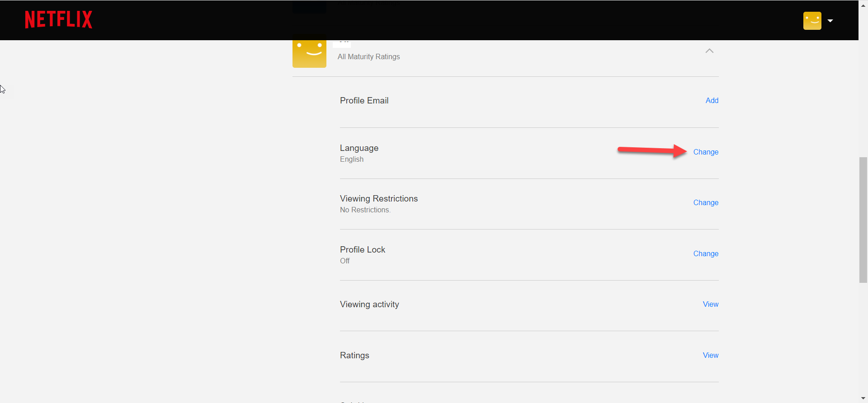Screen dimensions: 868x403
Task: Click Change next to Language
Action: [705, 152]
